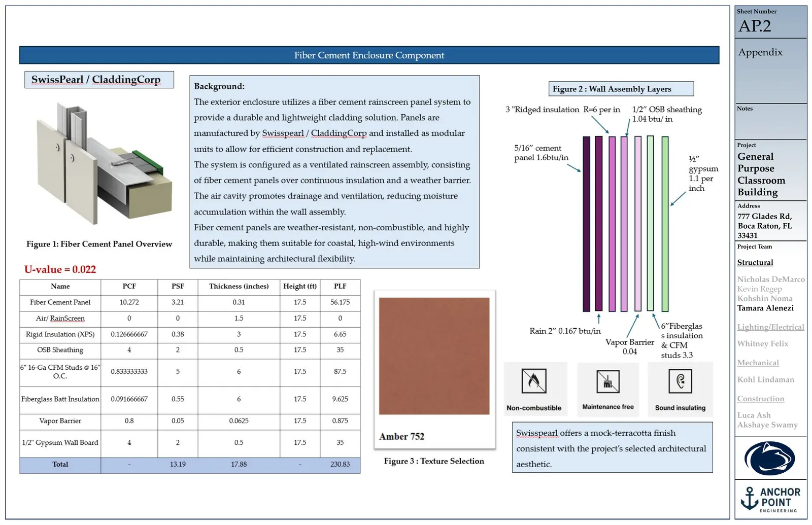Click the 777 Glades Rd address text
This screenshot has width=812, height=525.
(764, 226)
